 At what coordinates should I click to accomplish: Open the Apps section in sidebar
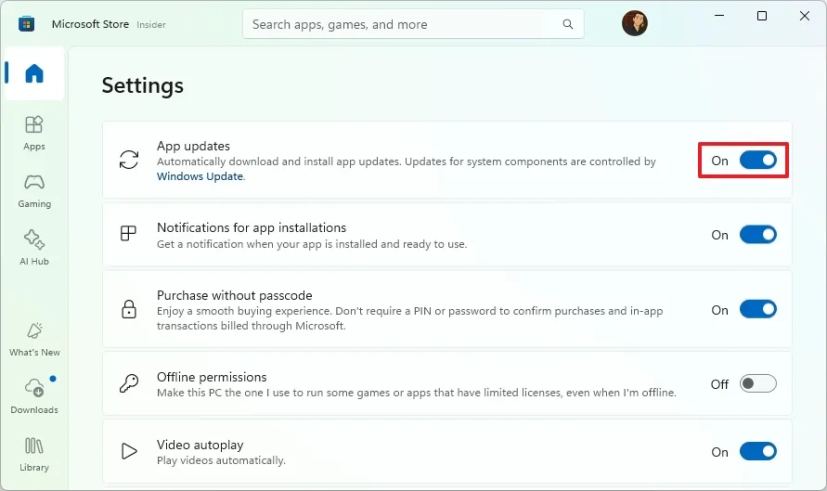(x=34, y=133)
